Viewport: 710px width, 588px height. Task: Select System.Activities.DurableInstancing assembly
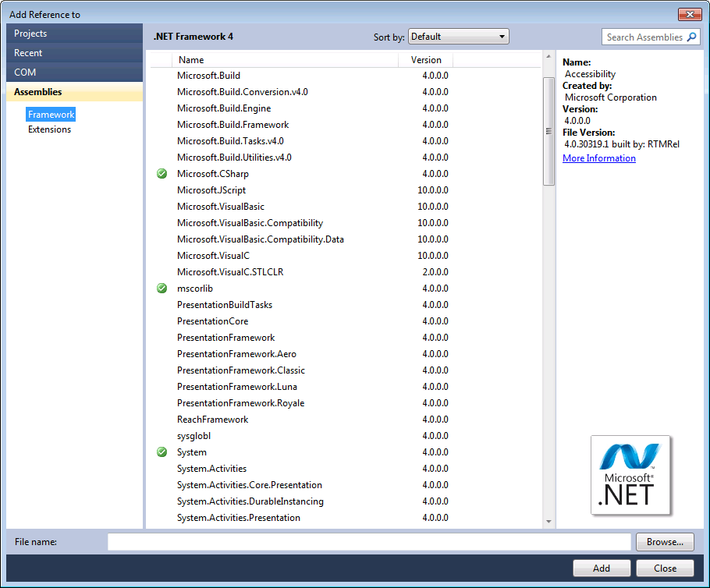pos(250,501)
